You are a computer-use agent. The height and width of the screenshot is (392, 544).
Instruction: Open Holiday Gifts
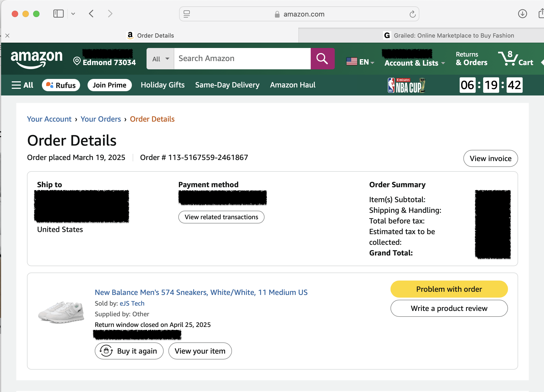[x=163, y=85]
